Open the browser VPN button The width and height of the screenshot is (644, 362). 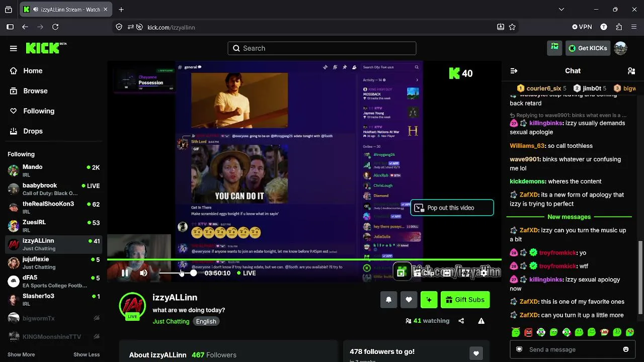(582, 27)
